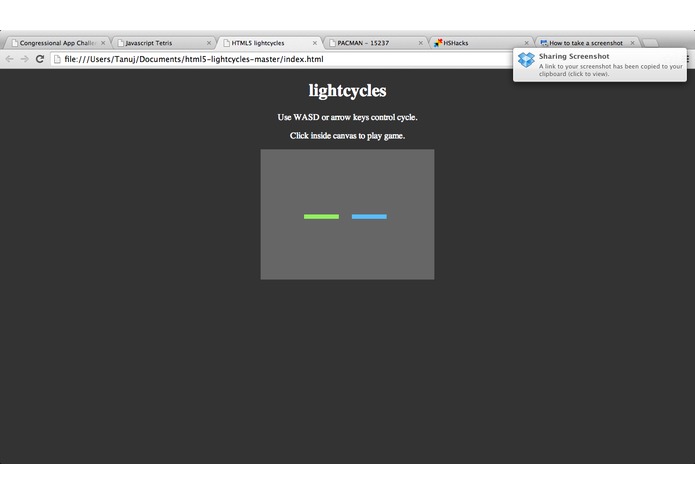The image size is (695, 494).
Task: Click the green lightcycle in the canvas
Action: (321, 217)
